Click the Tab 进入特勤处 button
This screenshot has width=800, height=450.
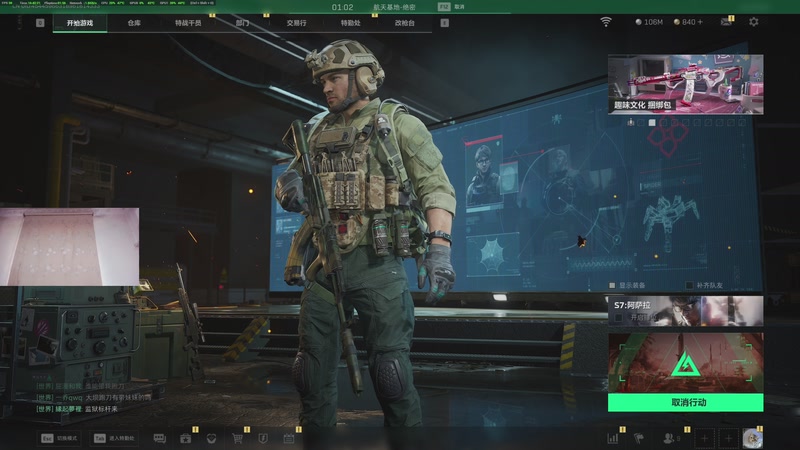pyautogui.click(x=115, y=438)
